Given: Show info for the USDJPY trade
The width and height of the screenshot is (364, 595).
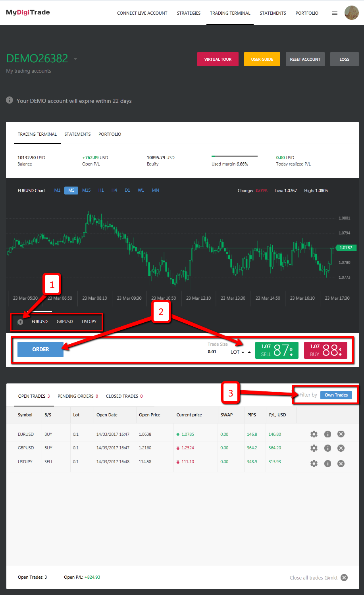Looking at the screenshot, I should [x=327, y=464].
